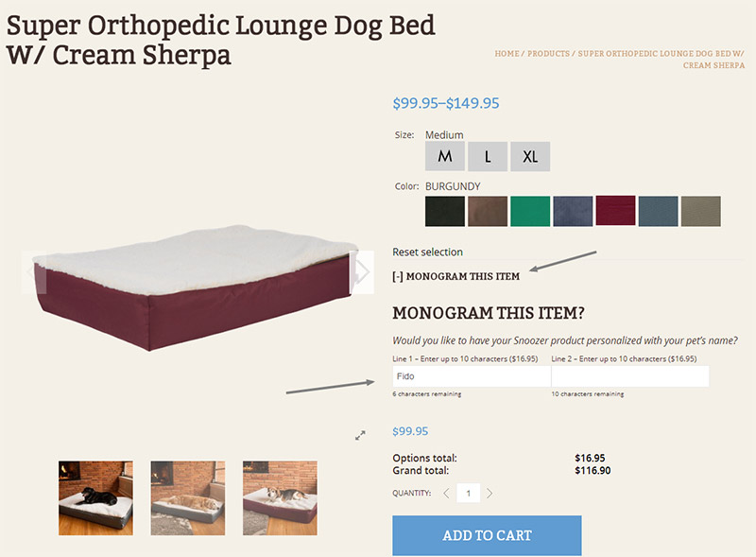This screenshot has height=557, width=756.
Task: Click the monogram Line 2 text field
Action: (x=630, y=376)
